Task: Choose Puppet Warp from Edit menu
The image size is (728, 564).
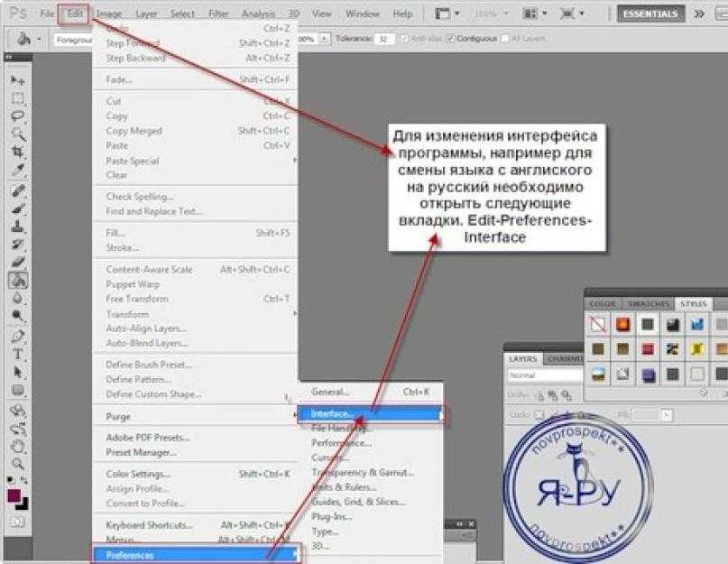Action: point(195,284)
